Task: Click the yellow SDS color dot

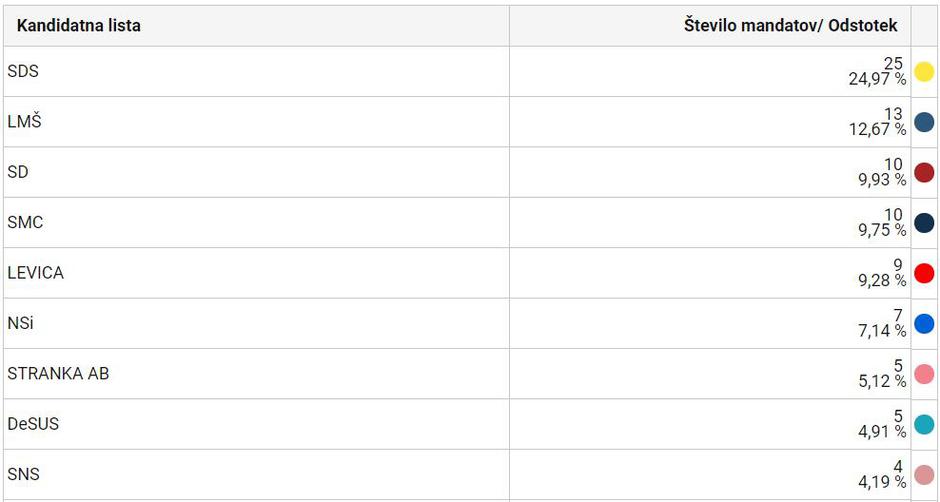Action: click(x=924, y=72)
